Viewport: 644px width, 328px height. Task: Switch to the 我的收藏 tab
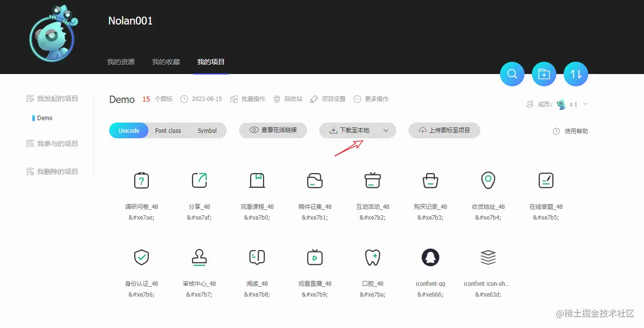pos(166,62)
